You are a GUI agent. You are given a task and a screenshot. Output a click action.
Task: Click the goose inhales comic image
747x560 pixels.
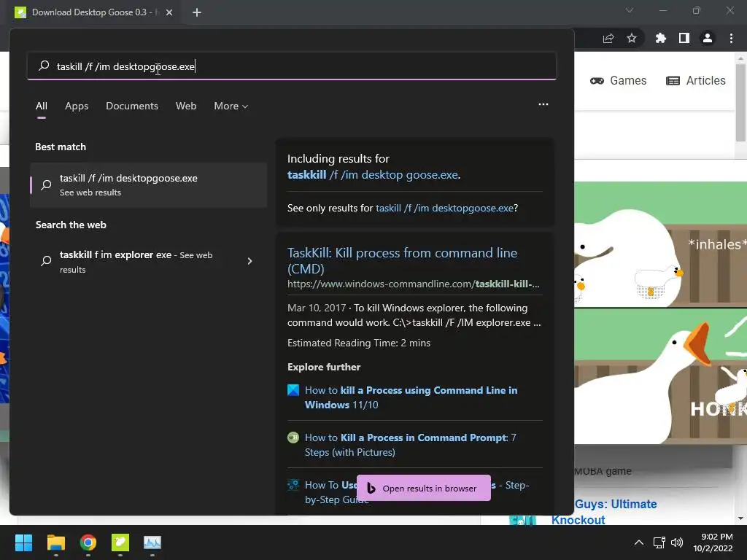660,244
